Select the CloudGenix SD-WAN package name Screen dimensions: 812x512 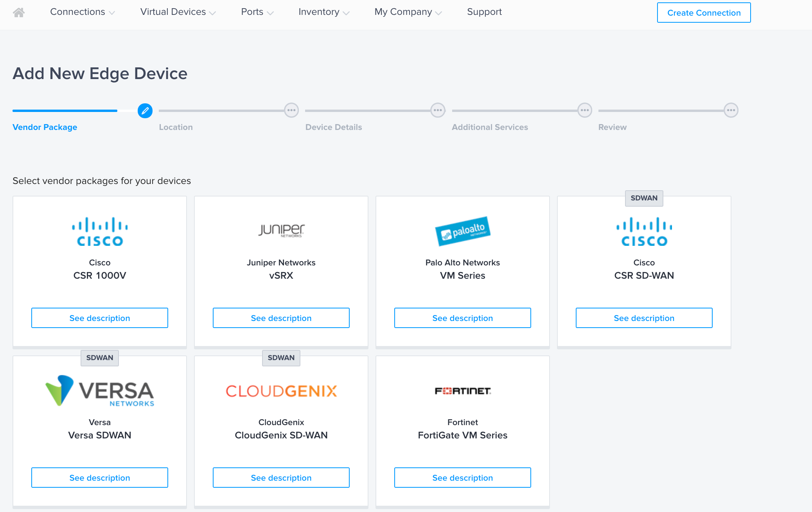pyautogui.click(x=281, y=435)
